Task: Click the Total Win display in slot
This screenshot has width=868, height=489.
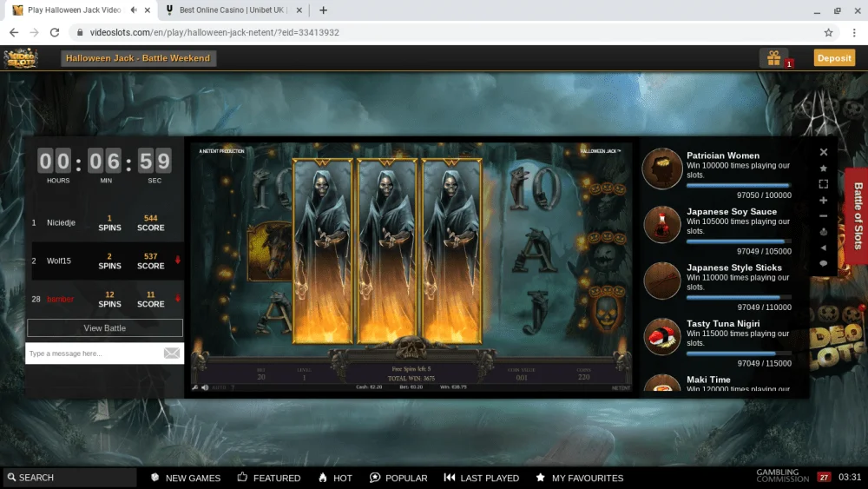Action: point(411,378)
